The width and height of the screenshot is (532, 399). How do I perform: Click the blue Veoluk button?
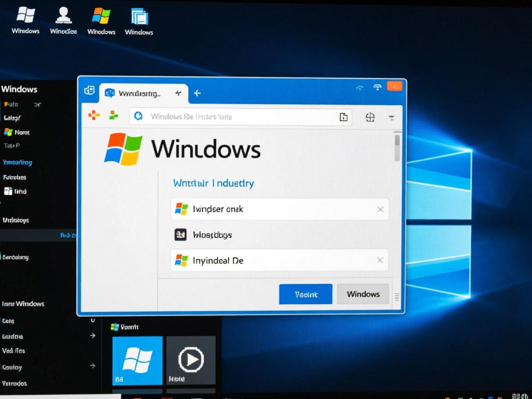pos(305,294)
